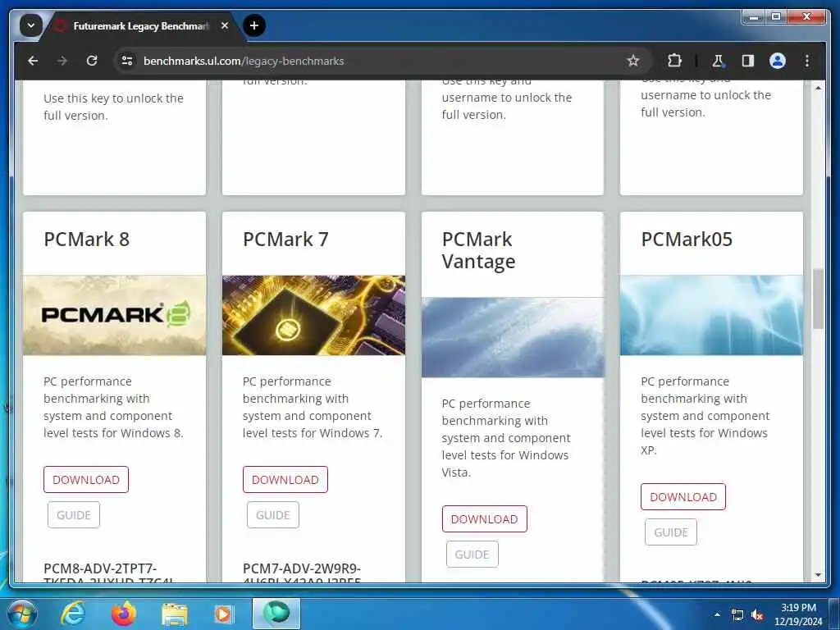Image resolution: width=840 pixels, height=630 pixels.
Task: Click the PCMark05 banner image
Action: (x=711, y=315)
